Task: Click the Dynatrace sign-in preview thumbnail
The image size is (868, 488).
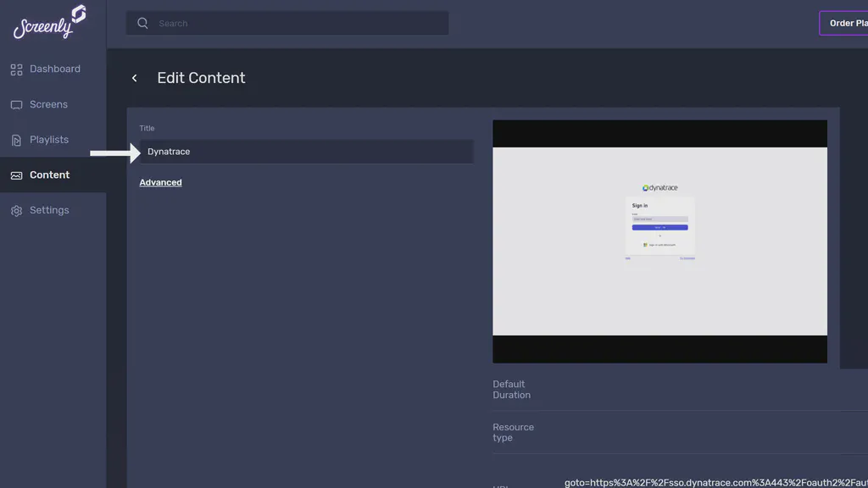Action: click(x=659, y=240)
